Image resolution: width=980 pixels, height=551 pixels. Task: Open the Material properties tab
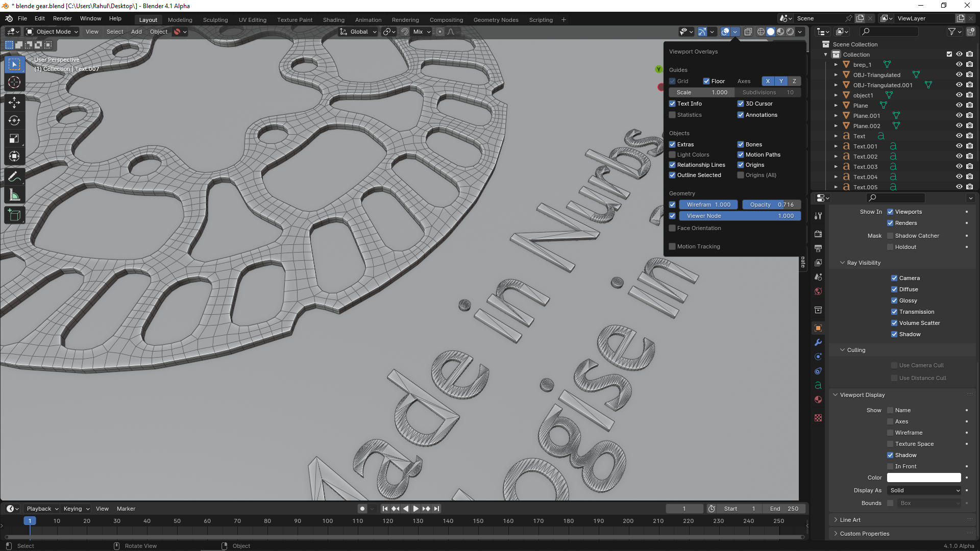click(x=818, y=399)
